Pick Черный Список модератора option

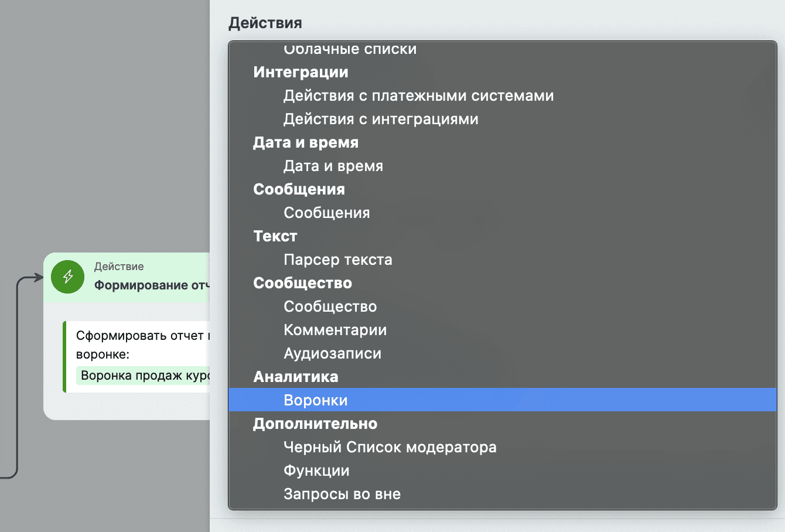pos(390,447)
